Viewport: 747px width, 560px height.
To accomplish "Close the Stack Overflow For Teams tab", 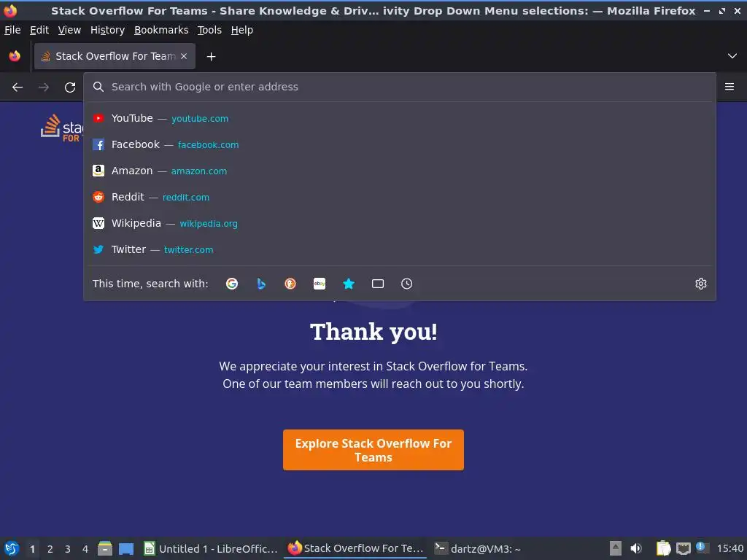I will click(x=184, y=56).
